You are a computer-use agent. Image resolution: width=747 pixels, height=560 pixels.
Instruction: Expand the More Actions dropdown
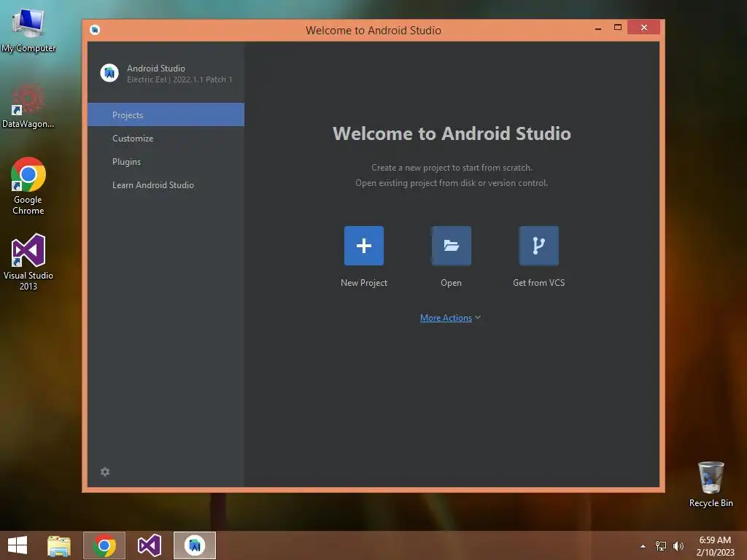click(450, 318)
